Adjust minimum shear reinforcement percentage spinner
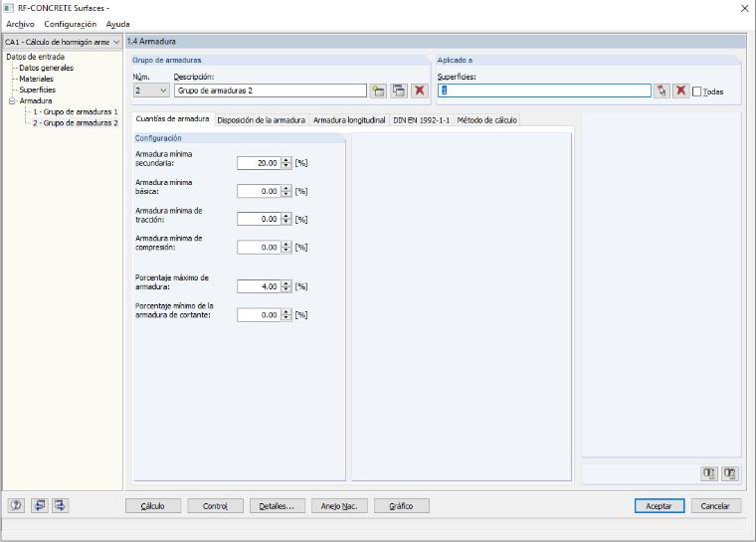 [x=286, y=315]
